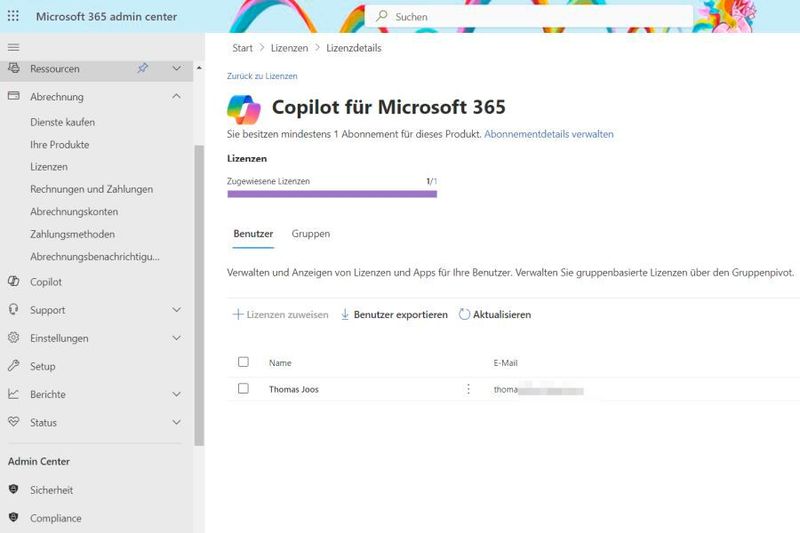Click the refresh icon beside Aktualisieren
800x533 pixels.
[x=464, y=314]
